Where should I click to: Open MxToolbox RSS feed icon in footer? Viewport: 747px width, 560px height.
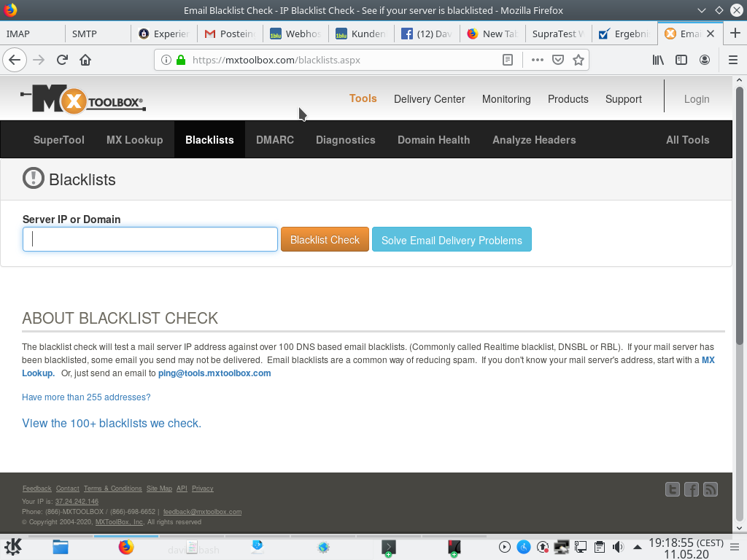(711, 490)
